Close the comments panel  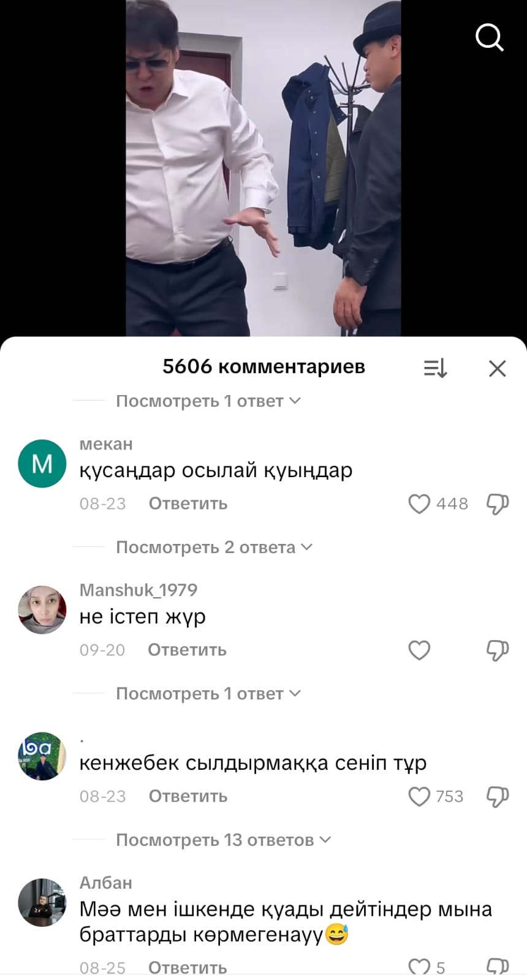(x=498, y=368)
